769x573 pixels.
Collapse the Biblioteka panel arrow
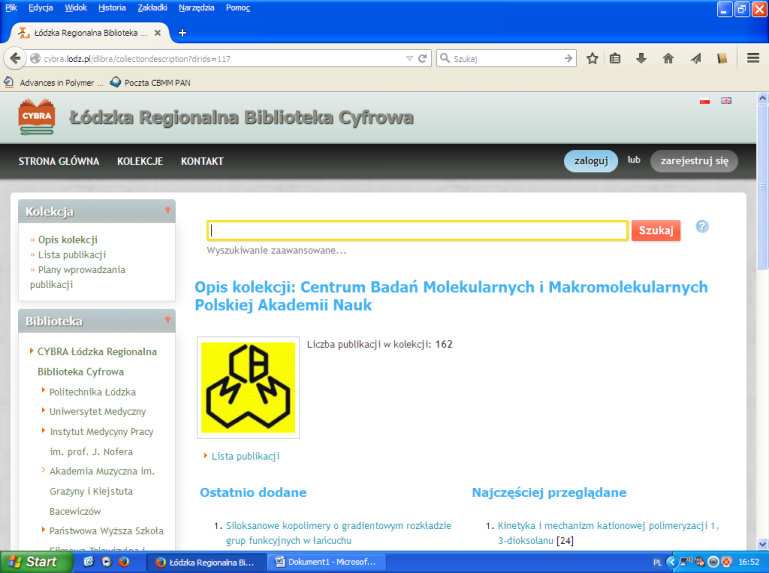168,319
